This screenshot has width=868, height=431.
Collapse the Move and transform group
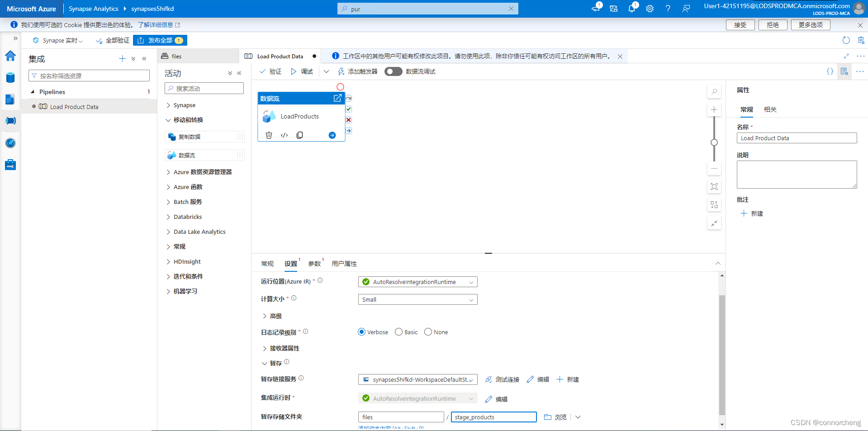[x=168, y=120]
